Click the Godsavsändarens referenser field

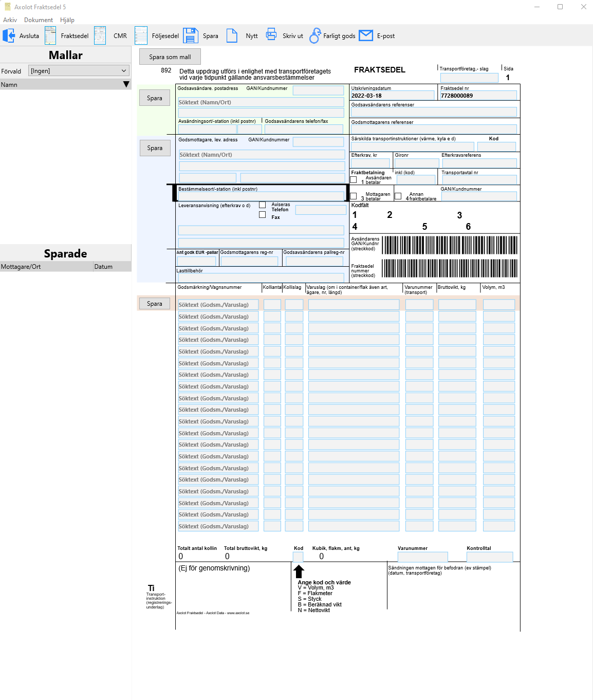[x=434, y=112]
